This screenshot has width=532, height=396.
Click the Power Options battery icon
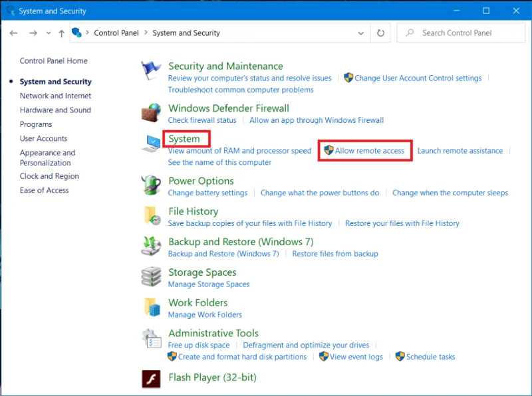click(151, 185)
